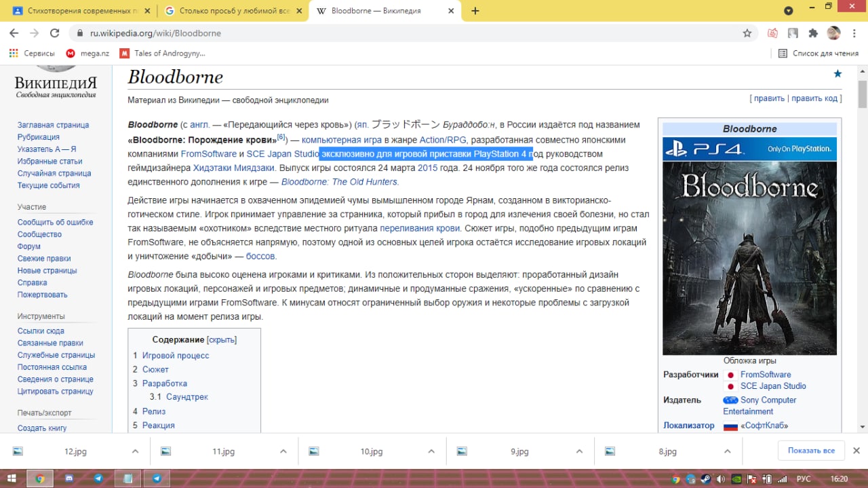Screen dimensions: 868x488
Task: Open the tab search dropdown arrow
Action: tap(788, 11)
